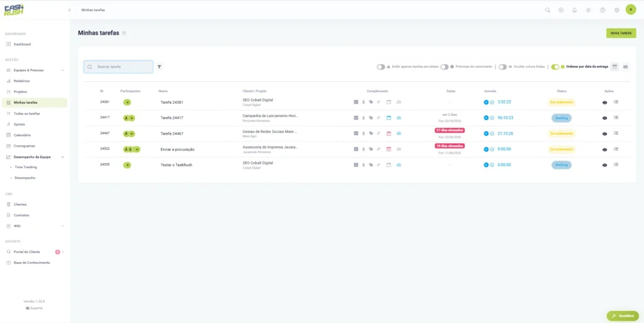
Task: Open the user avatar menu 'A'
Action: 631,9
